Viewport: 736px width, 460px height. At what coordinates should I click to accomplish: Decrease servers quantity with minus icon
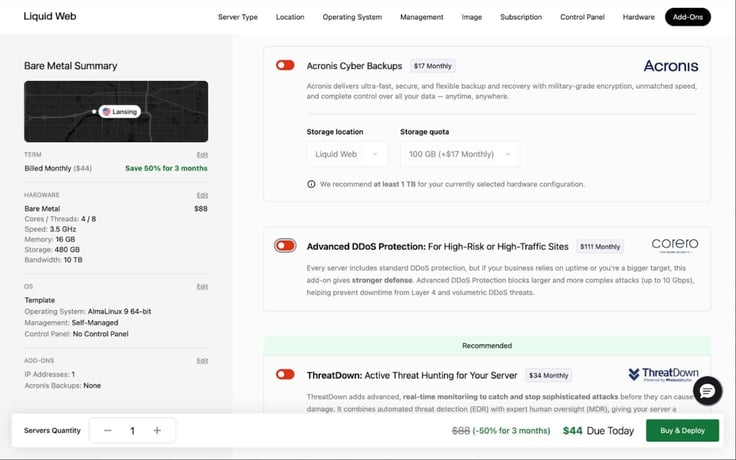point(107,430)
